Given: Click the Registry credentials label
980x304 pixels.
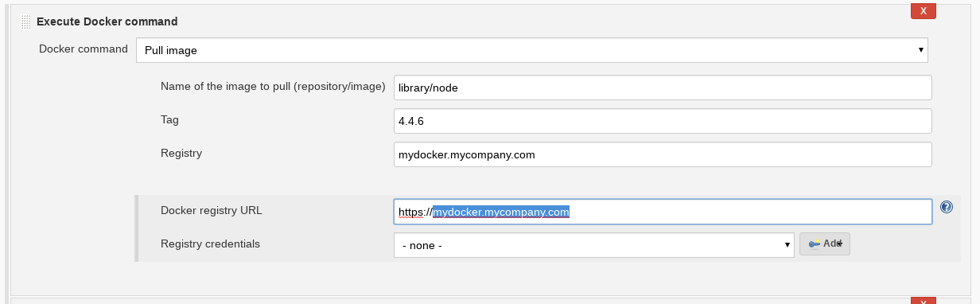Looking at the screenshot, I should point(210,244).
